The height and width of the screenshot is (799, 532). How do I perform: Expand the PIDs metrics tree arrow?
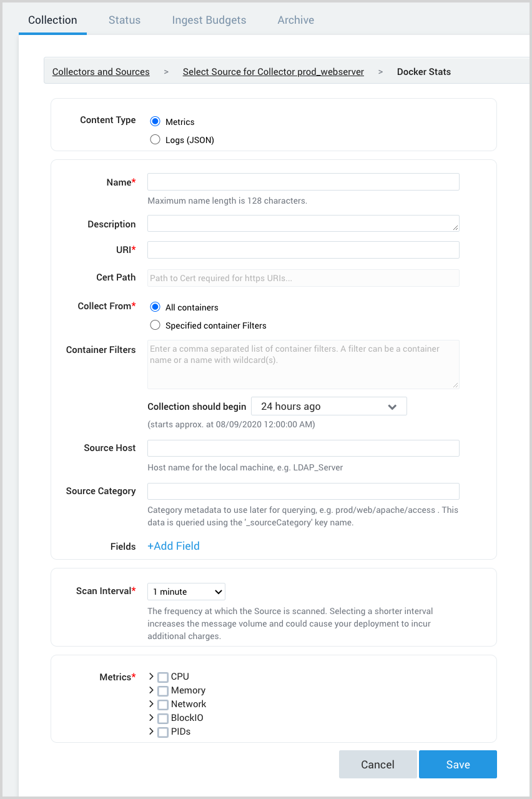click(152, 732)
